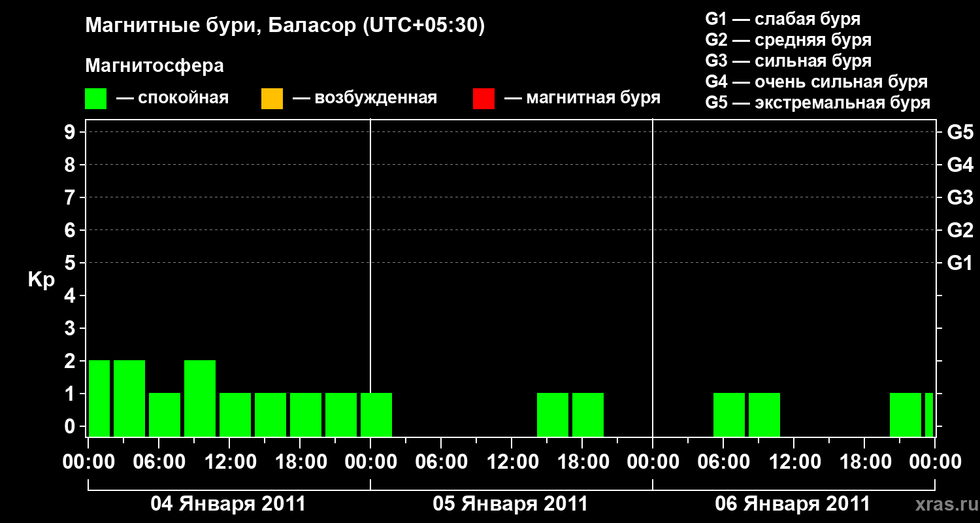
Task: Click the first Kp 2 bar at 00:00, 04 Января
Action: [x=99, y=398]
